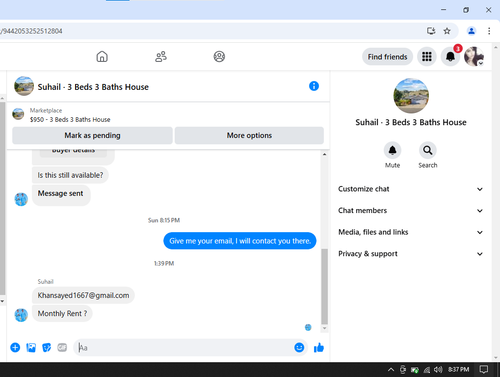Click the chat scrollbar down arrow

(324, 328)
